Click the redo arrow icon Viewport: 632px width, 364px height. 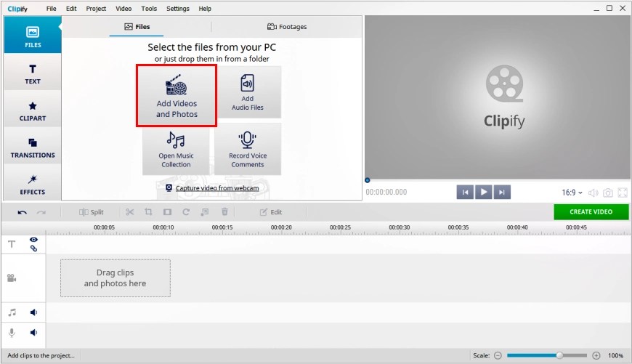(41, 212)
